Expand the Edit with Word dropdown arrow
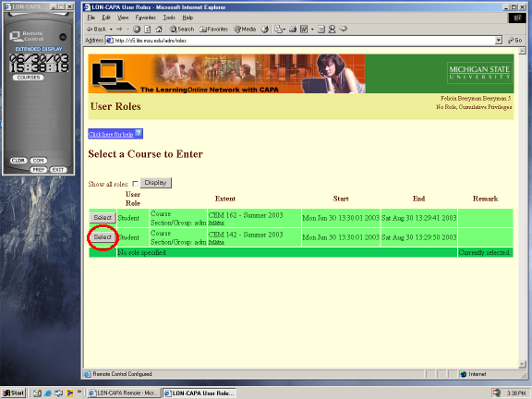The width and height of the screenshot is (532, 399). pyautogui.click(x=312, y=30)
